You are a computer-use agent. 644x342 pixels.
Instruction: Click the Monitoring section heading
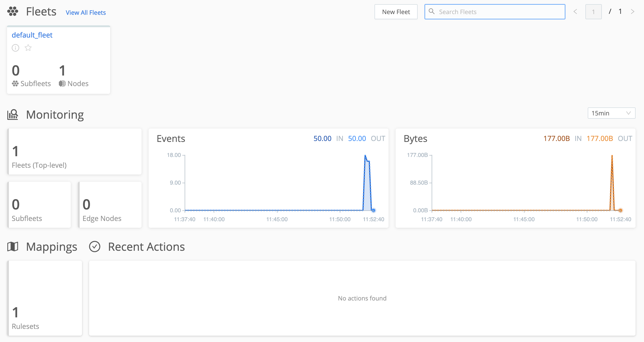point(55,115)
